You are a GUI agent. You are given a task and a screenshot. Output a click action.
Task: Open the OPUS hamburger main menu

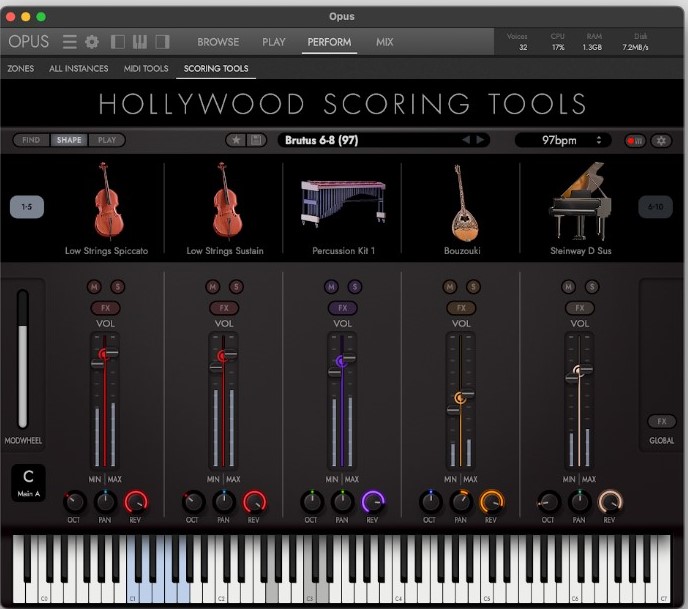[x=69, y=42]
